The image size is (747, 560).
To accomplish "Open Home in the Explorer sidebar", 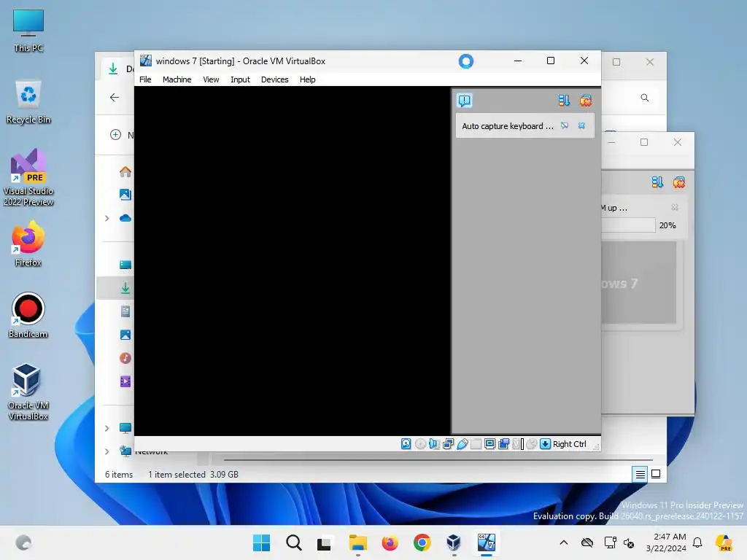I will click(125, 171).
